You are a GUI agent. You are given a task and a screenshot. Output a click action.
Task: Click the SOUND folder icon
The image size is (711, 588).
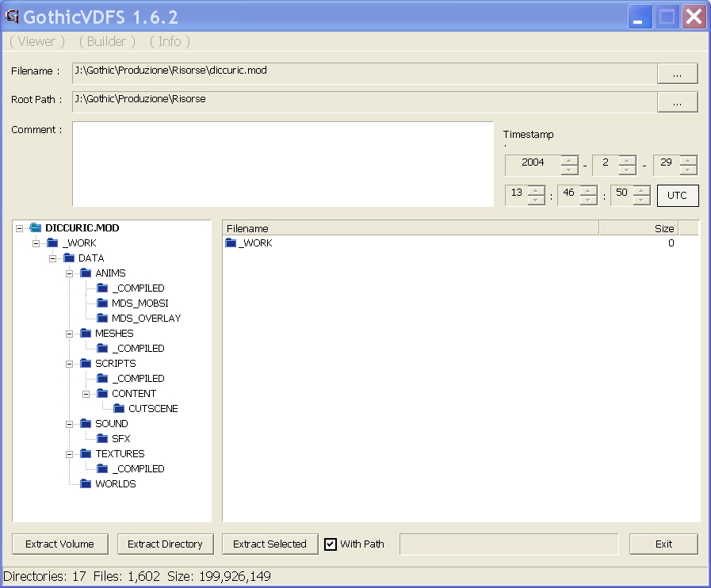(x=86, y=423)
